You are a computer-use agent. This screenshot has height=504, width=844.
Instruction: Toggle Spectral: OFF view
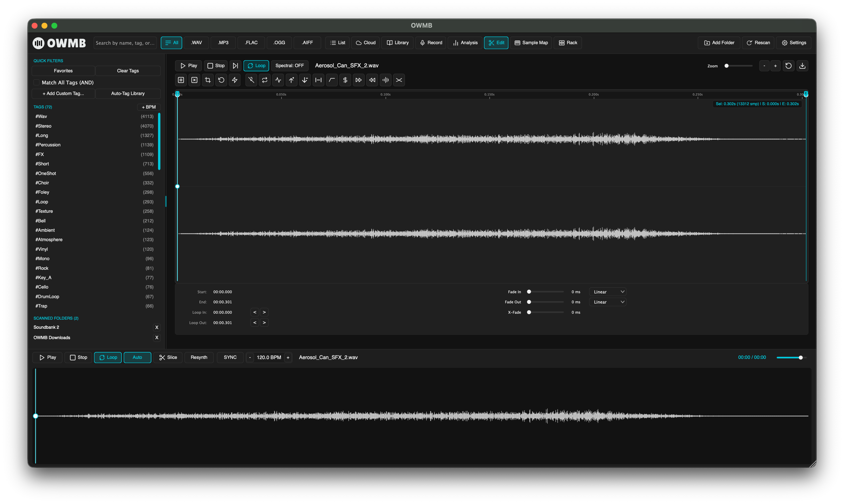click(289, 66)
